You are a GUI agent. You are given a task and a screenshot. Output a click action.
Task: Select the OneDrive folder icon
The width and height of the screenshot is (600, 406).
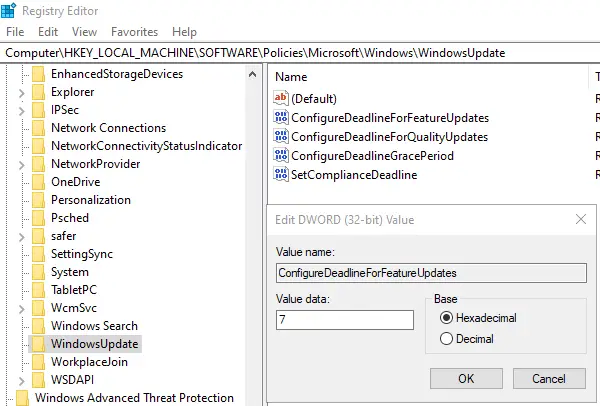[39, 182]
